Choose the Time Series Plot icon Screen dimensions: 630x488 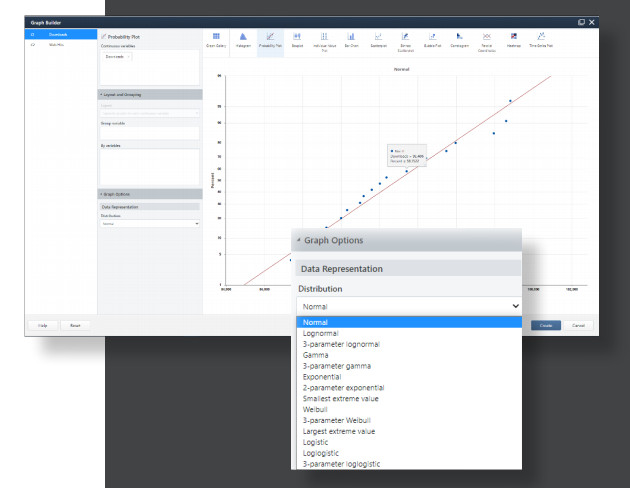coord(541,41)
